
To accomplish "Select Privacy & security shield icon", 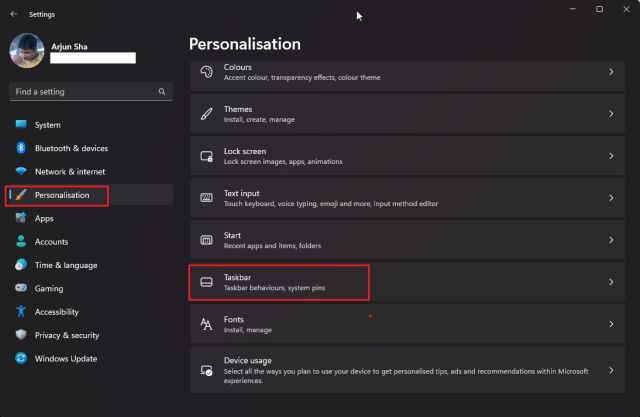I will (x=21, y=335).
